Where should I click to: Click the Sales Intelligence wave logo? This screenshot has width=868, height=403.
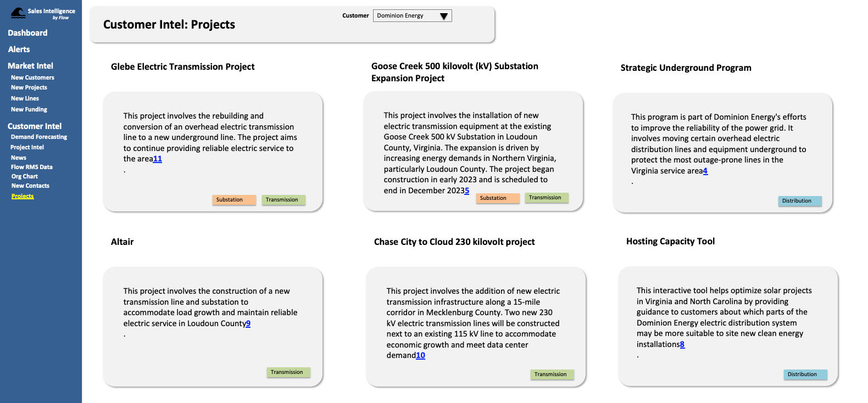coord(18,13)
